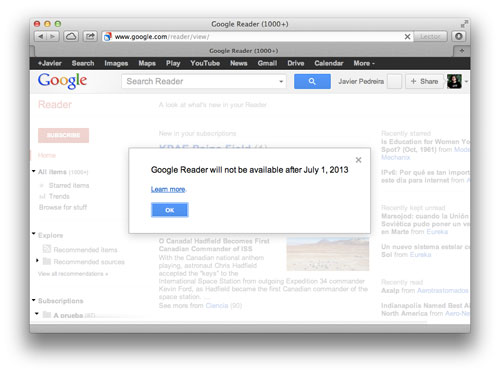500x374 pixels.
Task: Open the profile avatar picture
Action: (x=454, y=81)
